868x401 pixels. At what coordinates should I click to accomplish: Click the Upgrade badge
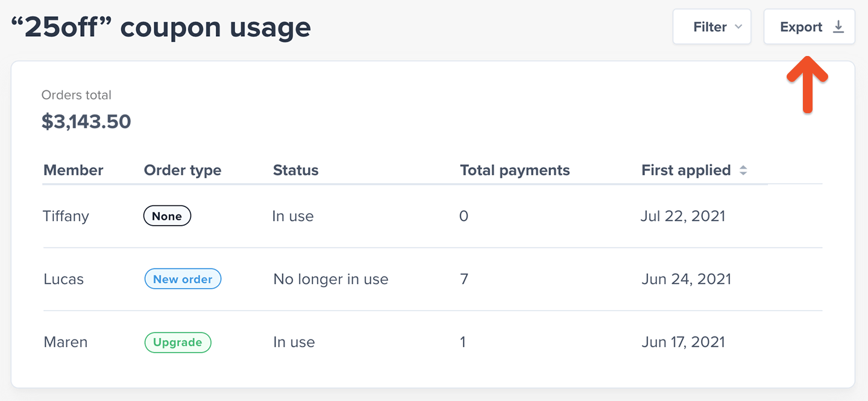pos(177,343)
